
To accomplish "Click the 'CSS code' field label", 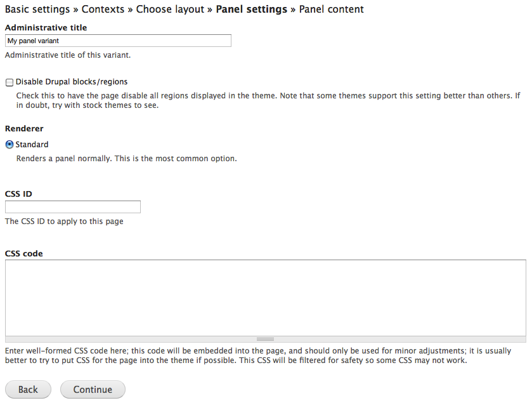I will coord(24,253).
